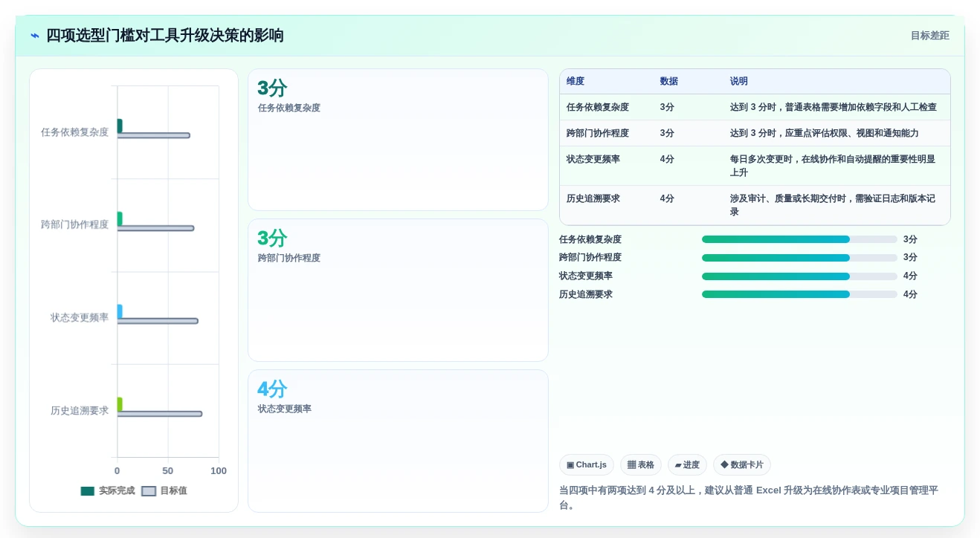
Task: Click the 目标值 gray legend swatch
Action: [x=149, y=491]
